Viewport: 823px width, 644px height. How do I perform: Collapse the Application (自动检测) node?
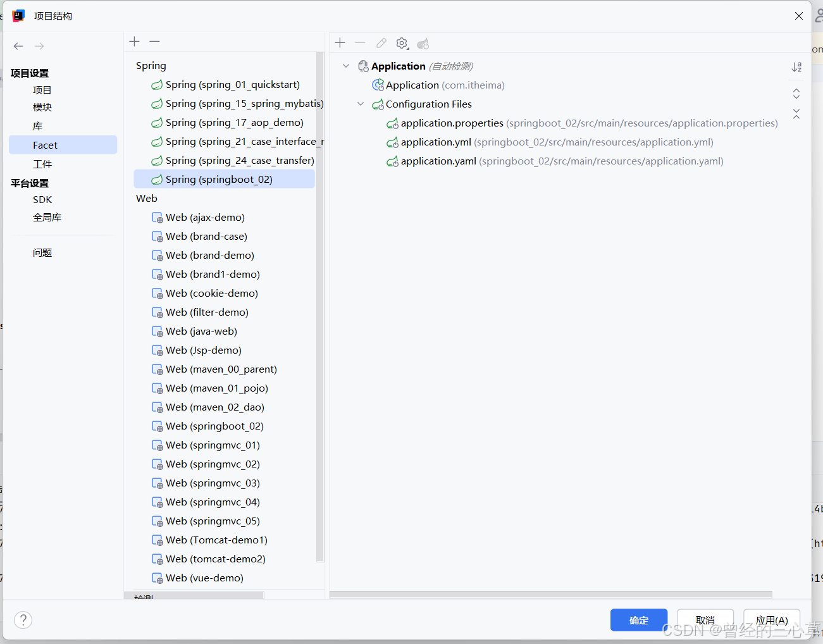[x=346, y=66]
